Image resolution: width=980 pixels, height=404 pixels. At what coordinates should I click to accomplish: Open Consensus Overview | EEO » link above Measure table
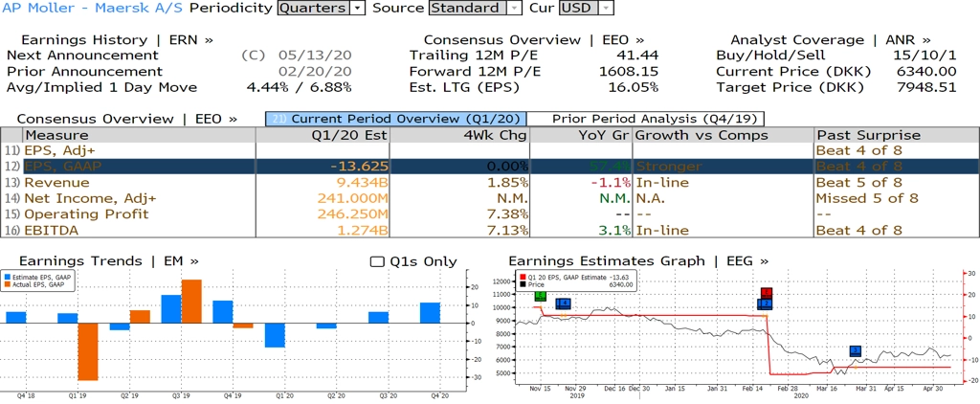[127, 119]
